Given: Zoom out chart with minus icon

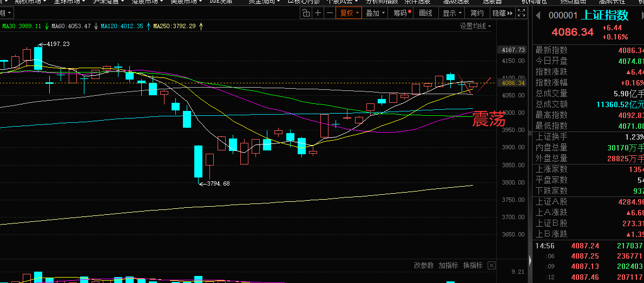Looking at the screenshot, I should (330, 13).
